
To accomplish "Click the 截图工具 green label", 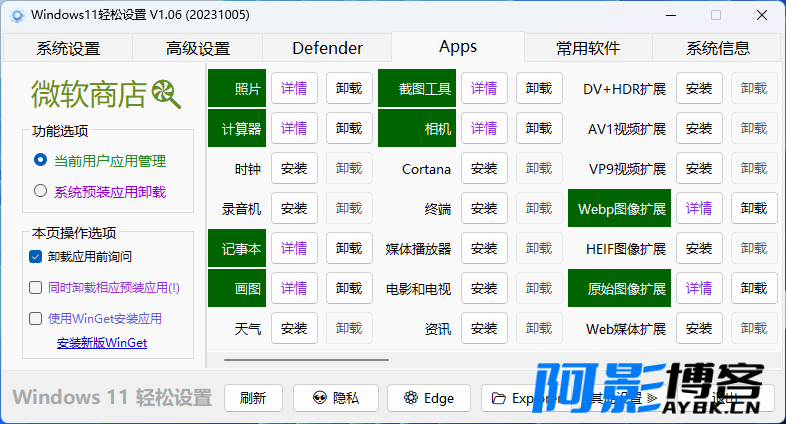I will click(417, 88).
